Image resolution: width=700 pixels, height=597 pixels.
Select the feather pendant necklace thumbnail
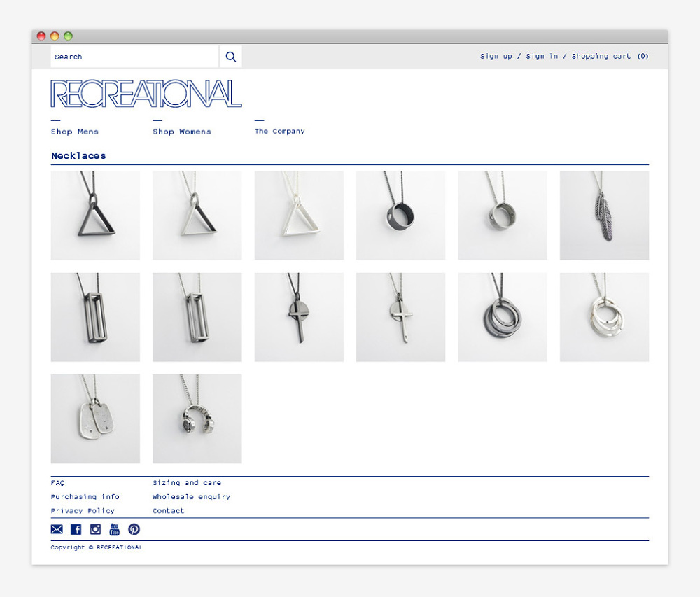(604, 215)
